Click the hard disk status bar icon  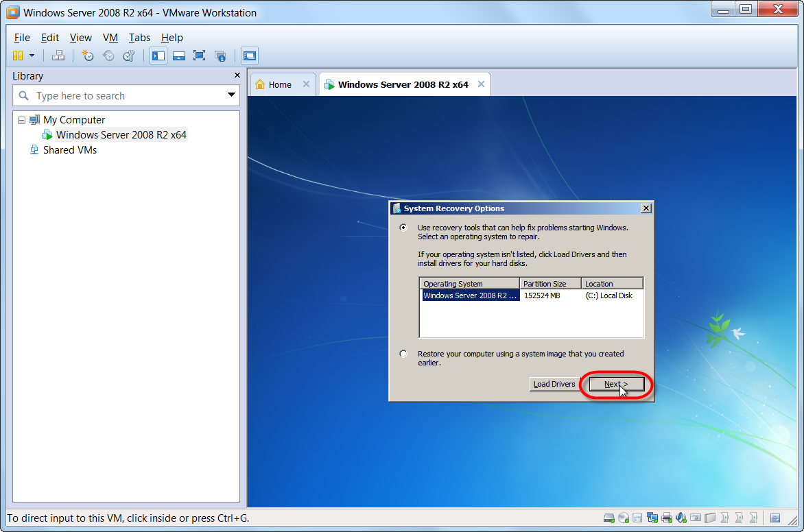[608, 518]
